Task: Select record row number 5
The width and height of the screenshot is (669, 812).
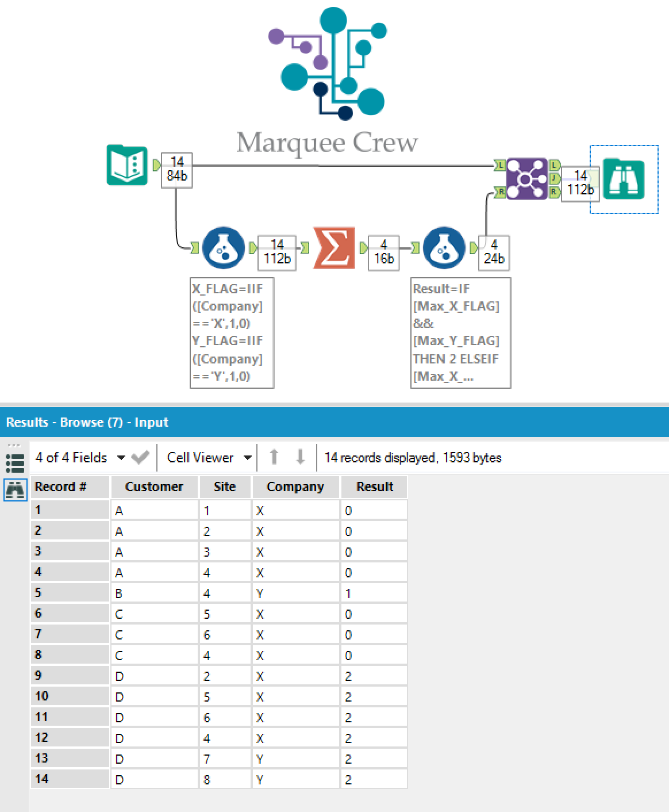Action: 70,593
